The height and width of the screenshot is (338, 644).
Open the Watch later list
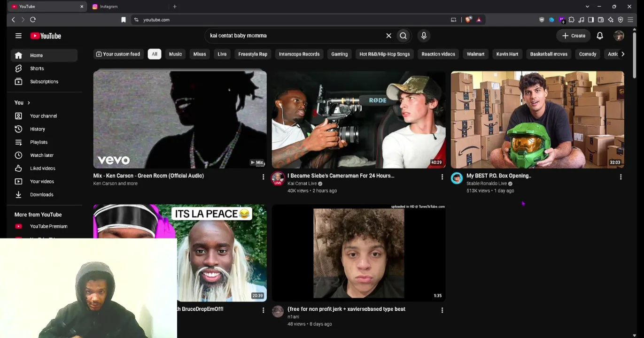(44, 155)
